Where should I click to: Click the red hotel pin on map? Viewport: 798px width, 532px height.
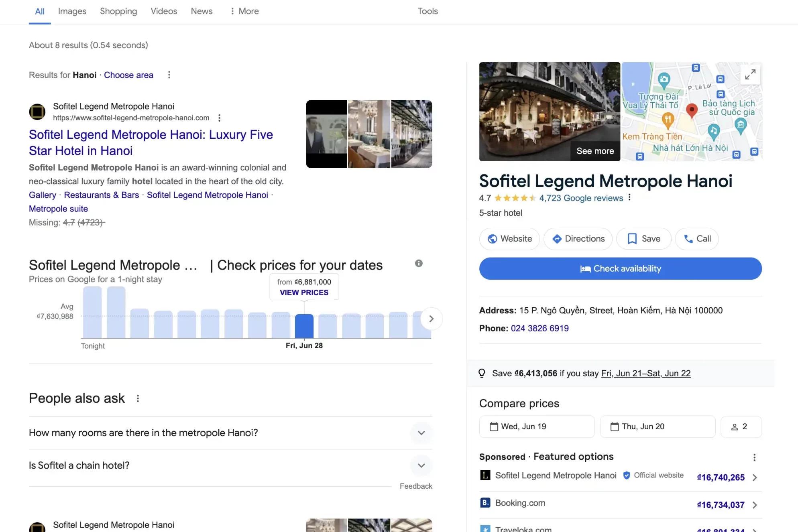point(692,111)
